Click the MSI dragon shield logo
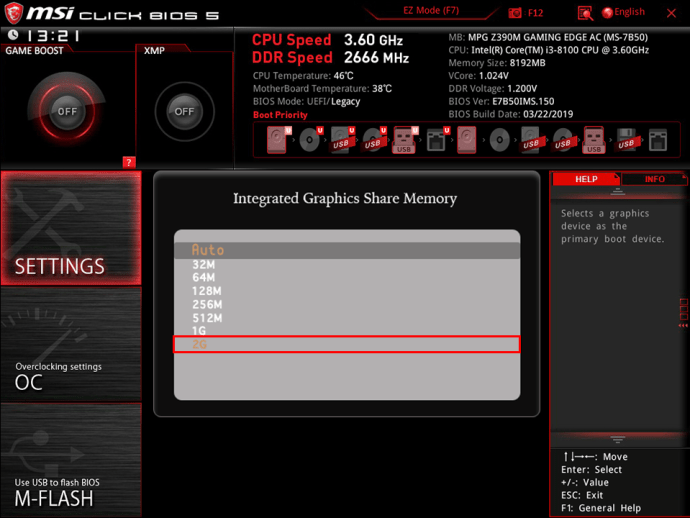 point(14,13)
